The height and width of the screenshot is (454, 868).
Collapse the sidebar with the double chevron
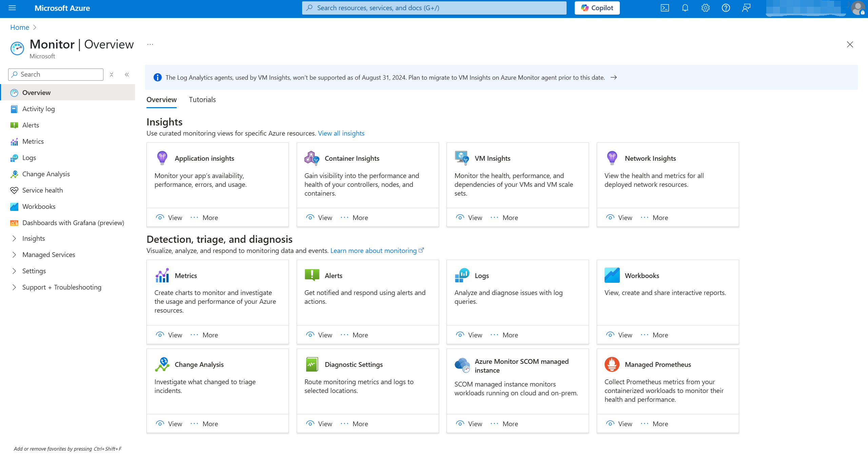(127, 74)
